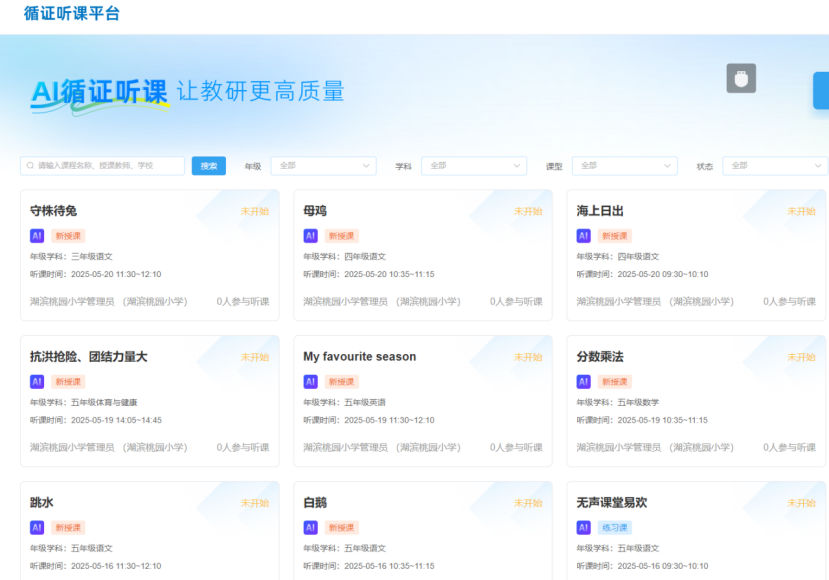
Task: Open the 无声课堂易欢 course card title
Action: 612,503
